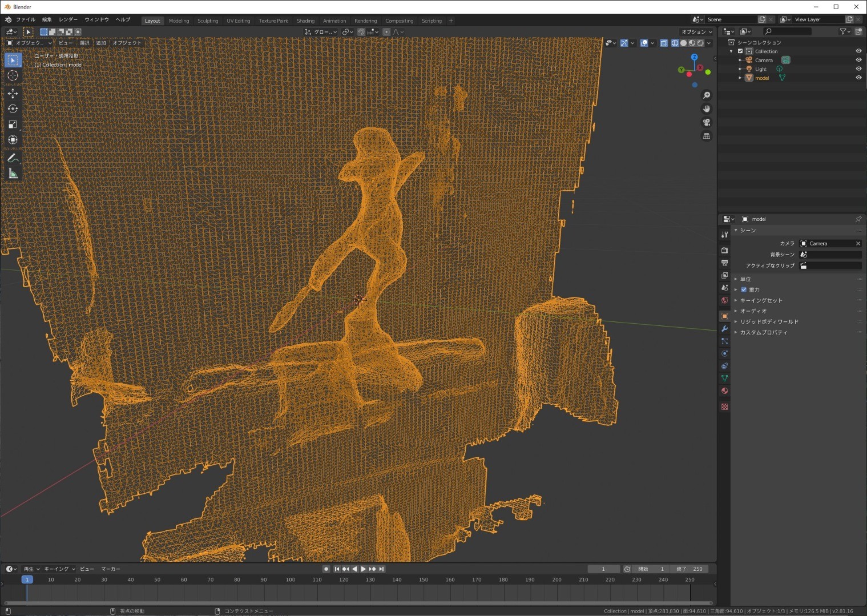
Task: Open the Output properties tab
Action: point(724,263)
